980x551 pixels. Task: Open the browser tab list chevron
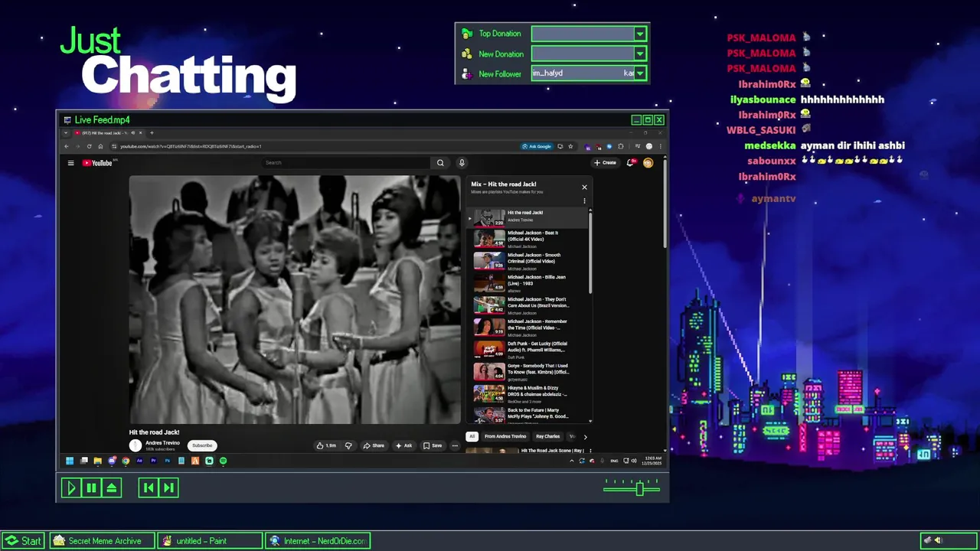coord(66,133)
